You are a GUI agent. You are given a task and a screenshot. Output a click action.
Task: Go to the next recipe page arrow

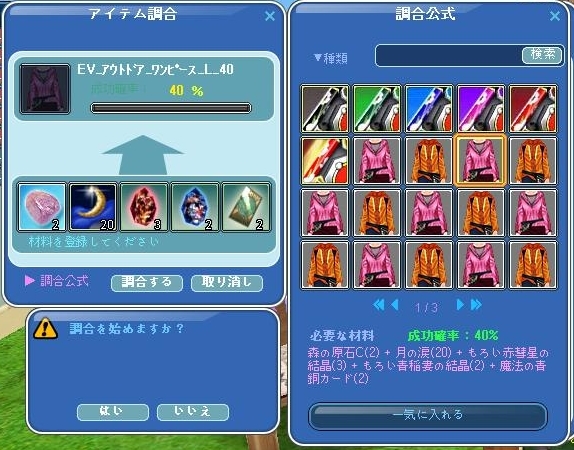[460, 305]
